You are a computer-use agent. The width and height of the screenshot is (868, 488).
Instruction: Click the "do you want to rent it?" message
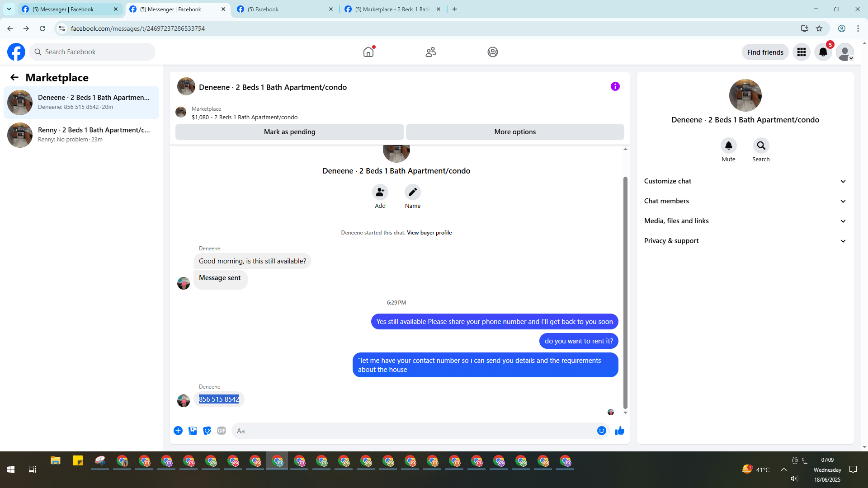click(x=579, y=341)
